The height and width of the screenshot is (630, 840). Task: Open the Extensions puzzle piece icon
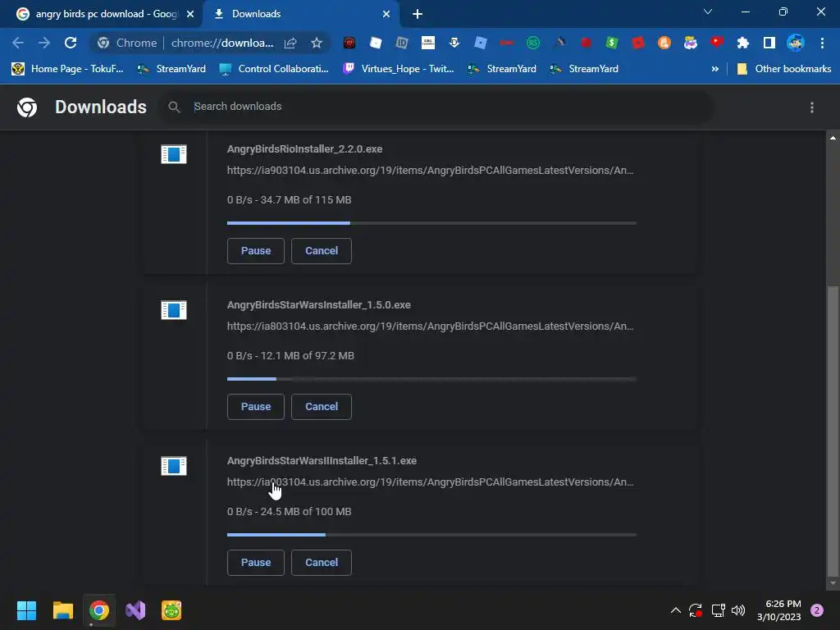coord(742,43)
